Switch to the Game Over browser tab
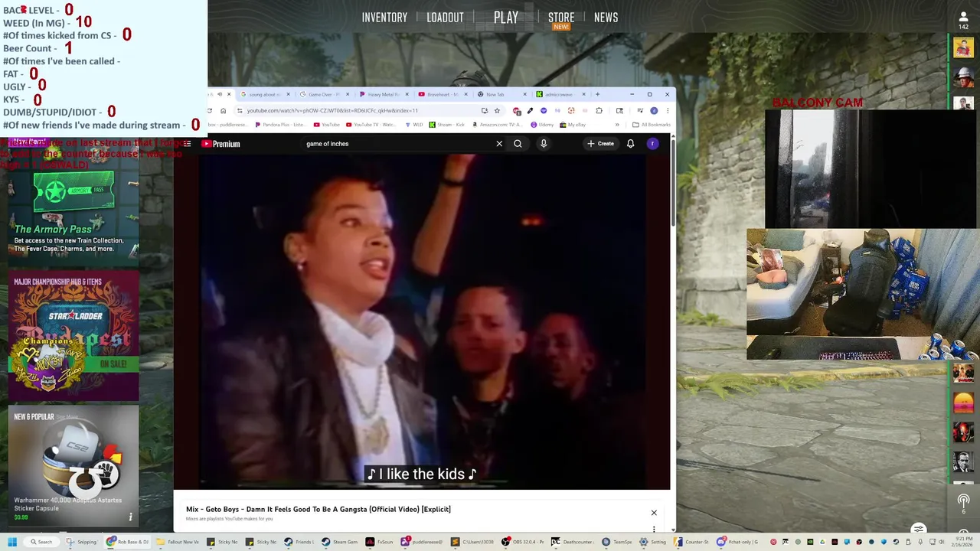Image resolution: width=980 pixels, height=551 pixels. tap(325, 94)
